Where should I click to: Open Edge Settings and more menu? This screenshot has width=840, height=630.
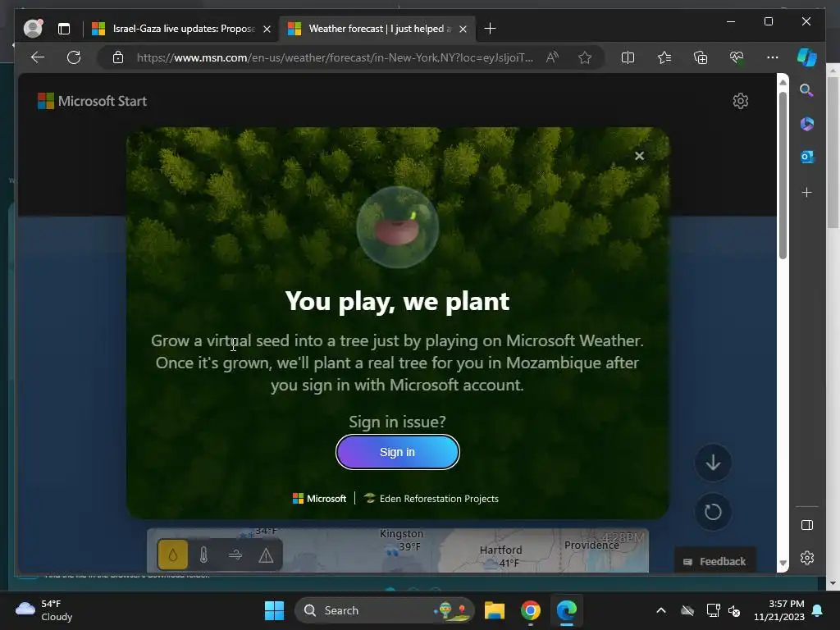pyautogui.click(x=773, y=57)
